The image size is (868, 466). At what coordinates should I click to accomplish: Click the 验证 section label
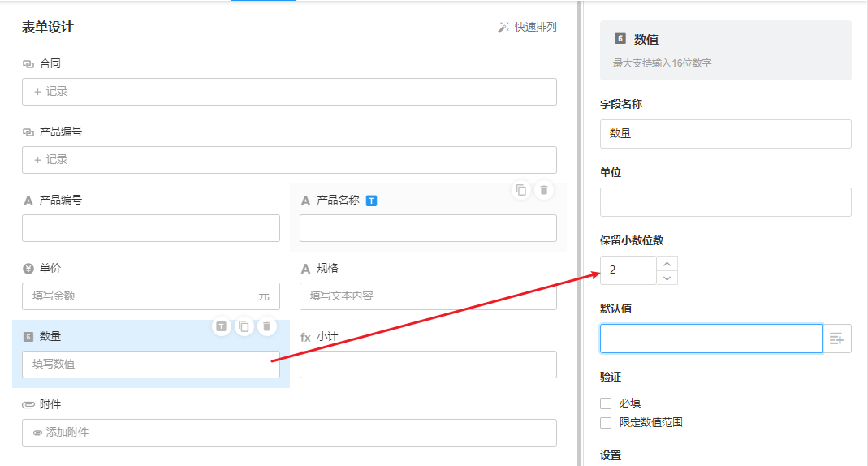point(611,377)
